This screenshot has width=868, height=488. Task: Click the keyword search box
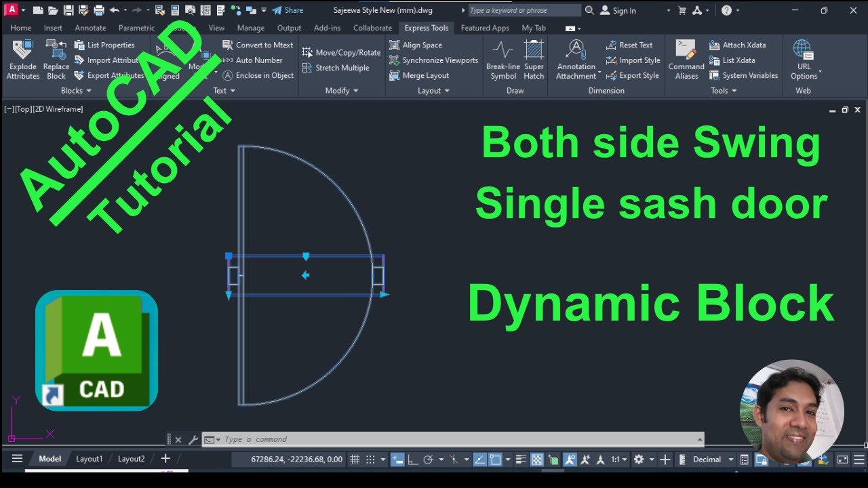pos(524,10)
